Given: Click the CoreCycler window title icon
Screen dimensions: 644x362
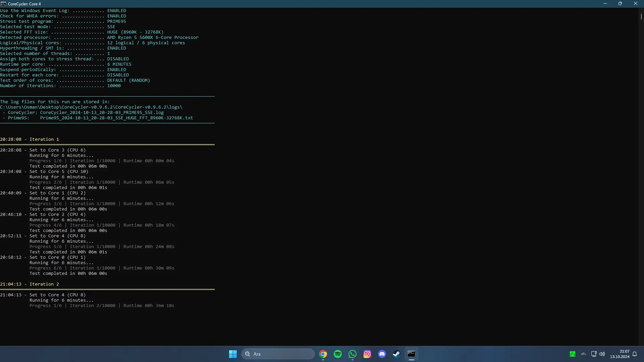Looking at the screenshot, I should click(3, 4).
